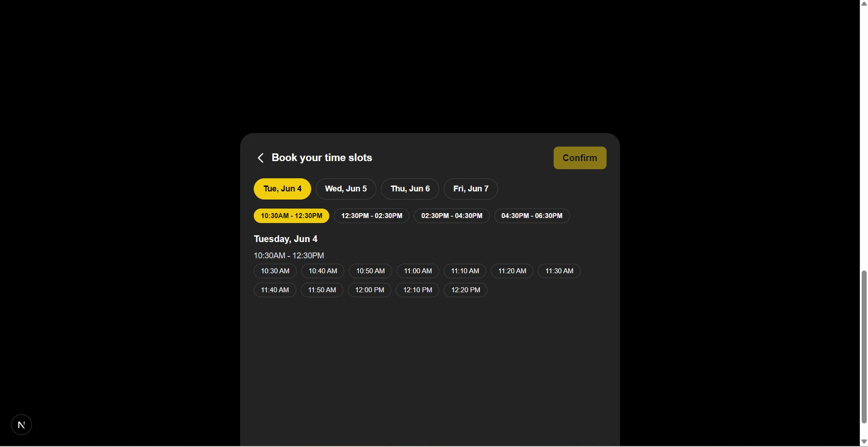Viewport: 868px width, 447px height.
Task: Pick the 10:30 AM slot
Action: click(275, 271)
